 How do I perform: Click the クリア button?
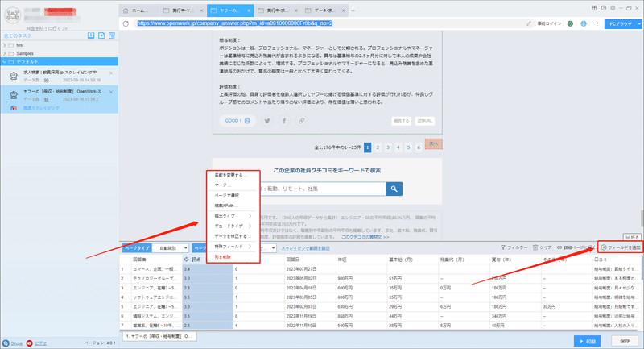tap(542, 247)
